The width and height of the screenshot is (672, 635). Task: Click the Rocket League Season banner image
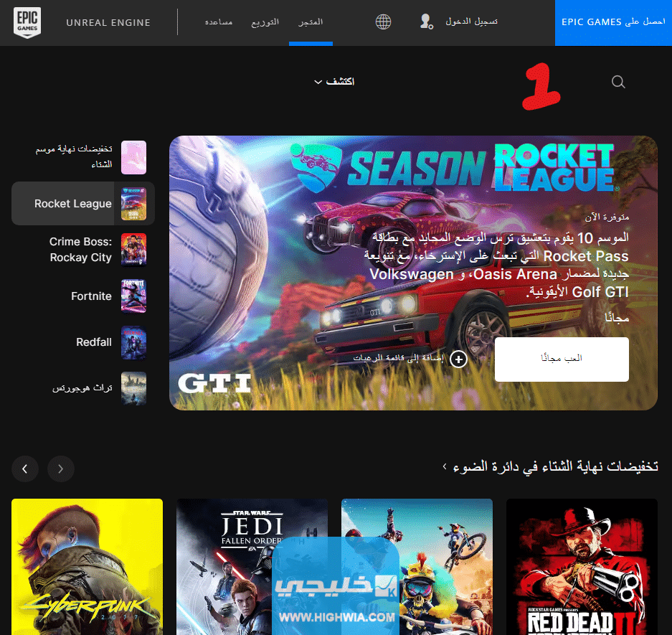point(413,273)
